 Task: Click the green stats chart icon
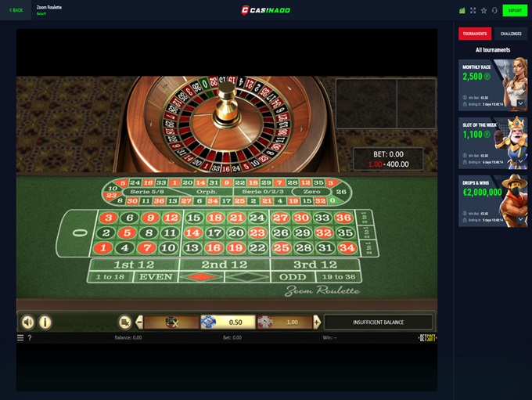coord(462,10)
